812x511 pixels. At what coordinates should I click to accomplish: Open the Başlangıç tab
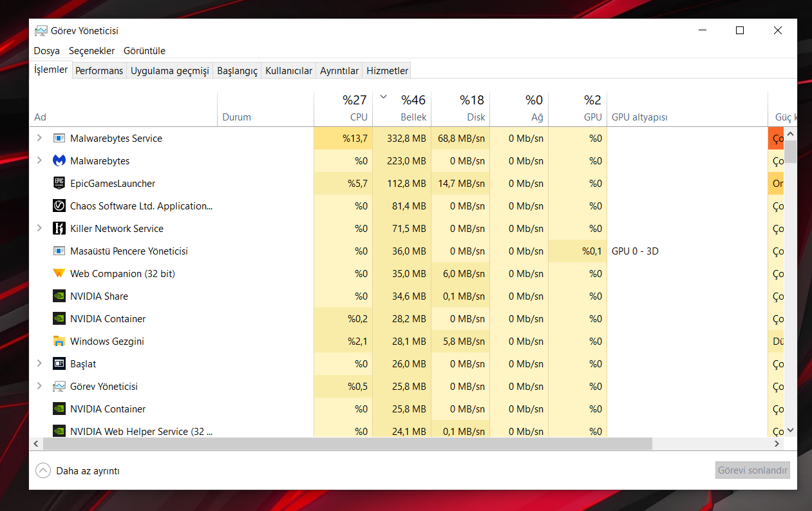coord(238,71)
